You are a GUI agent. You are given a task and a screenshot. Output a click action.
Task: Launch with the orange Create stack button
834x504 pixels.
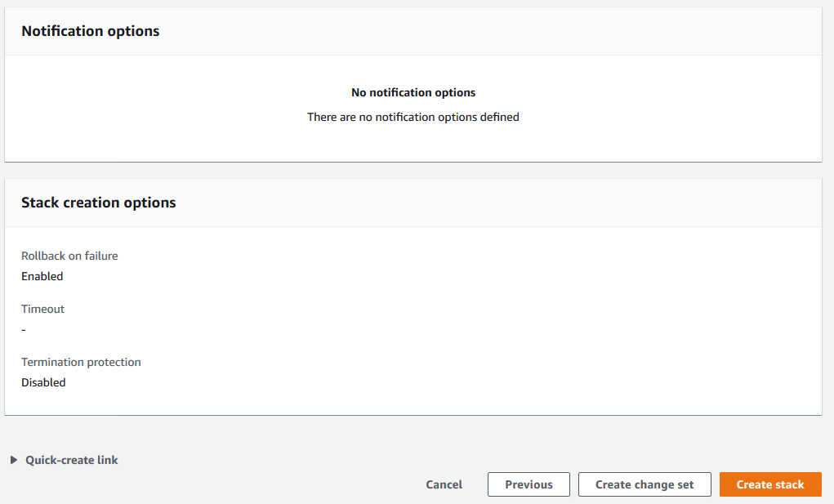pyautogui.click(x=770, y=484)
